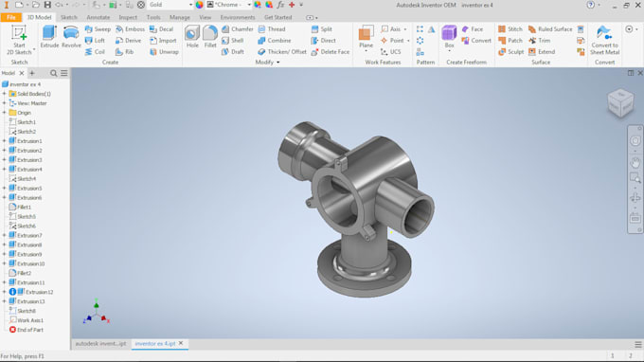Select the Hole tool
Image resolution: width=644 pixels, height=362 pixels.
(x=192, y=37)
